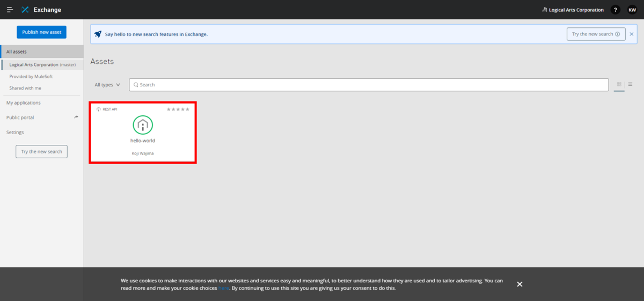Select Shared with me filter

point(25,88)
